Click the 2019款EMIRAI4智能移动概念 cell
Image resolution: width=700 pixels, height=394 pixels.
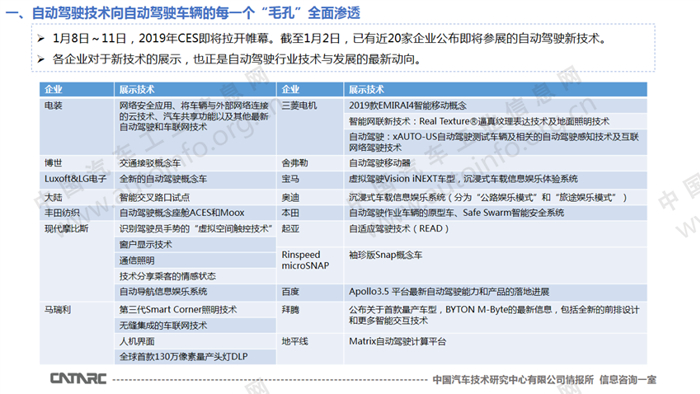pos(496,105)
